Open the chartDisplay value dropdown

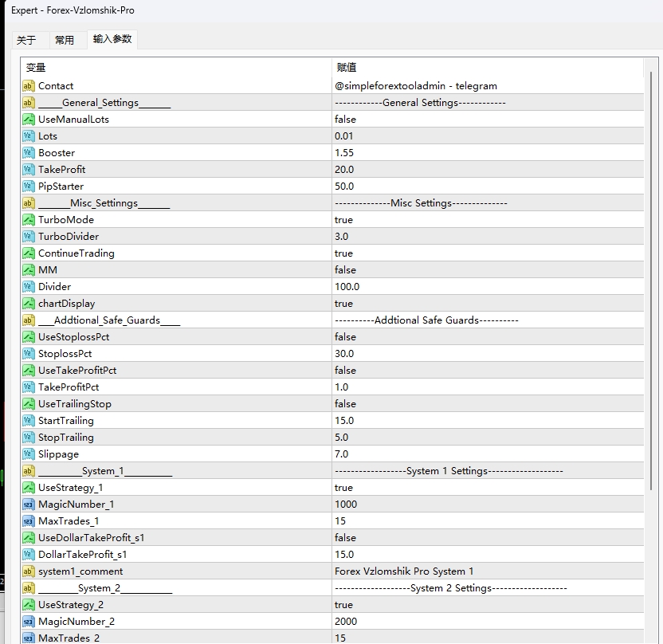point(343,304)
